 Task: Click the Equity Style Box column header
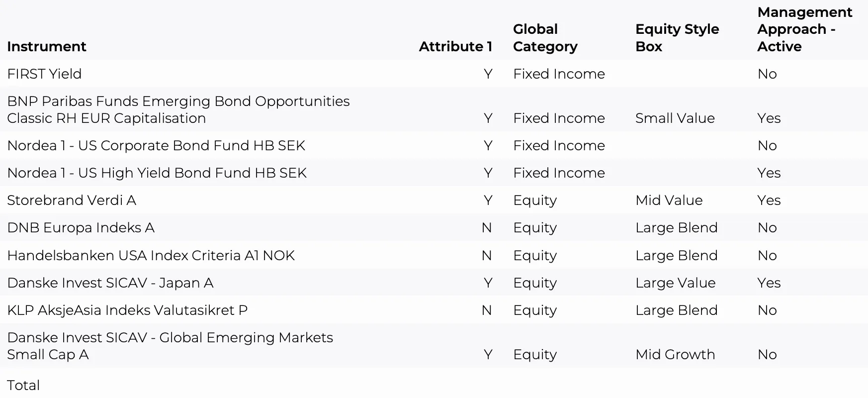(677, 38)
